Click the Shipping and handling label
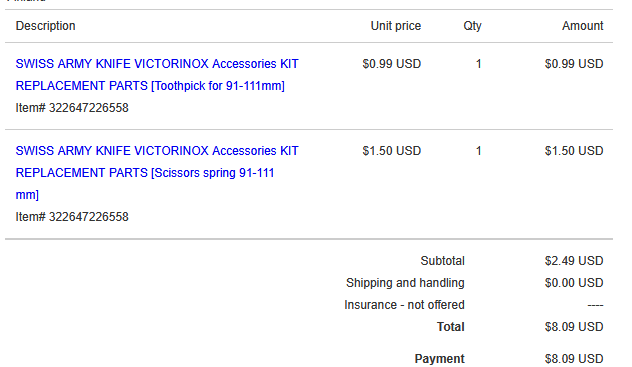The image size is (632, 367). (x=405, y=283)
